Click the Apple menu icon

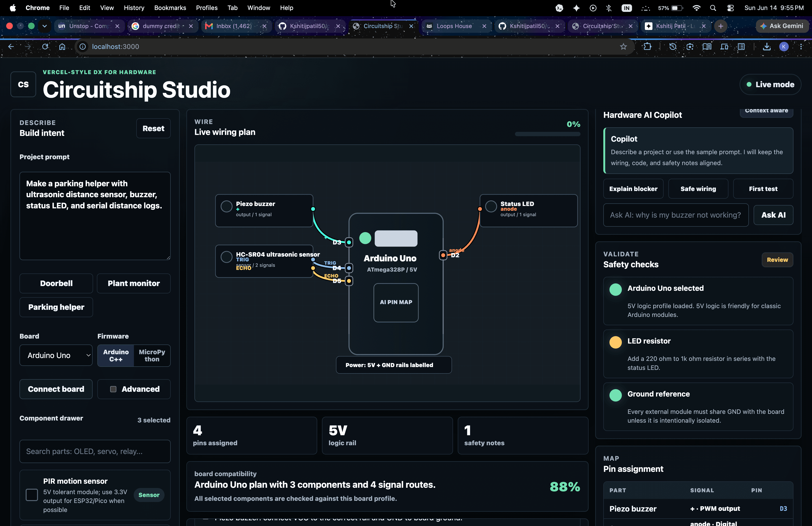coord(13,8)
